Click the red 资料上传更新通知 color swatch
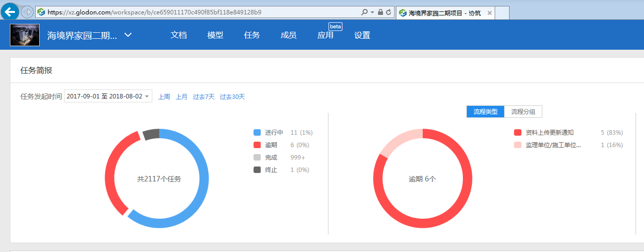The width and height of the screenshot is (644, 252). click(x=517, y=133)
